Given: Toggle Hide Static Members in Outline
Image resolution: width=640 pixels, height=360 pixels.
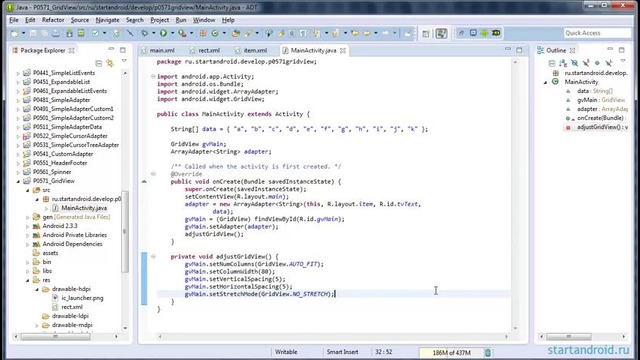Looking at the screenshot, I should pos(586,63).
